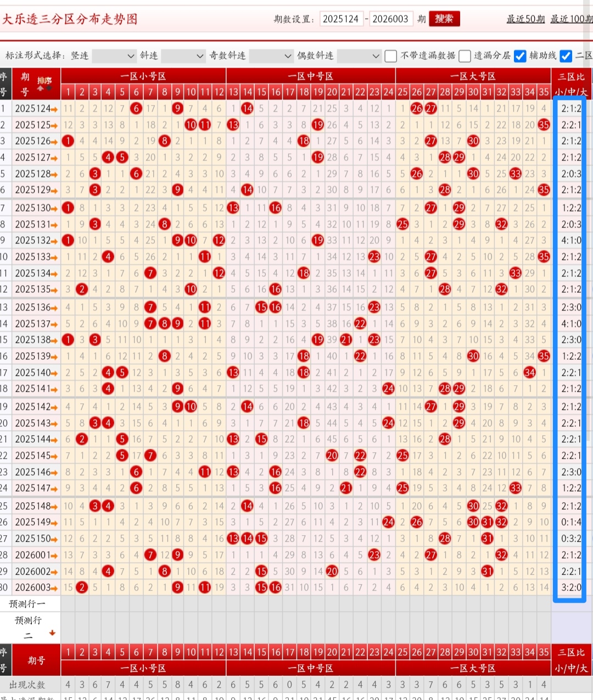Click the orange arrow next to period 2025124
Screen dimensions: 593x700
(x=54, y=109)
